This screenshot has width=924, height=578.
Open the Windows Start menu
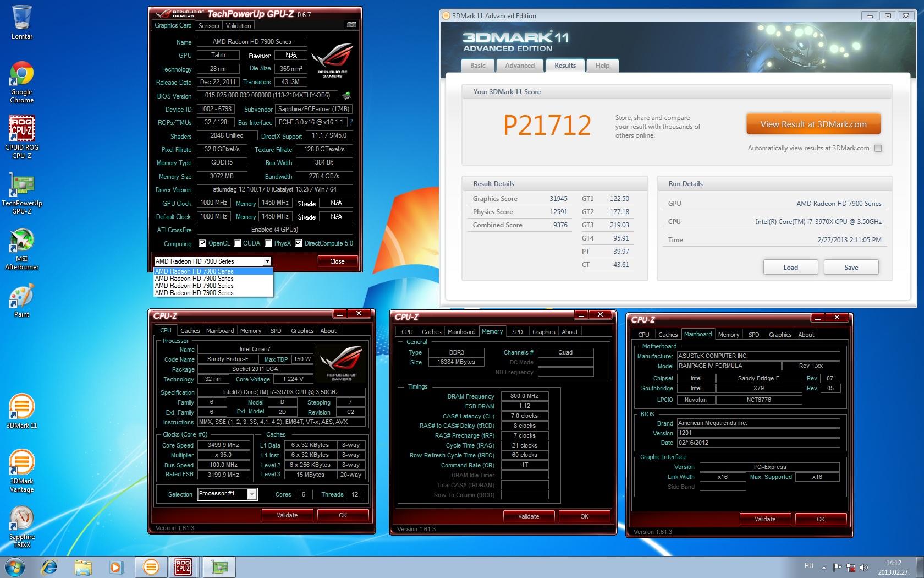(15, 567)
